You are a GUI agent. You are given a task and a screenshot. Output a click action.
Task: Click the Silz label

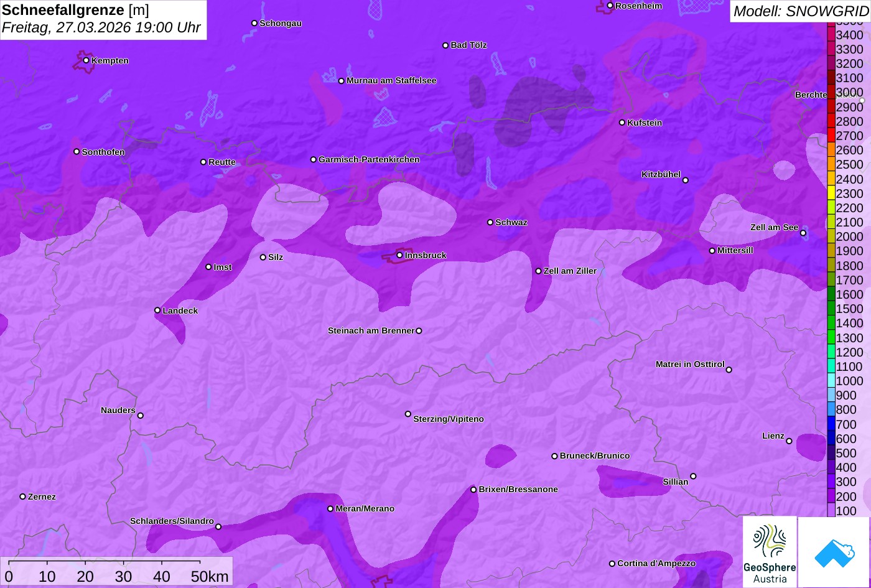276,258
